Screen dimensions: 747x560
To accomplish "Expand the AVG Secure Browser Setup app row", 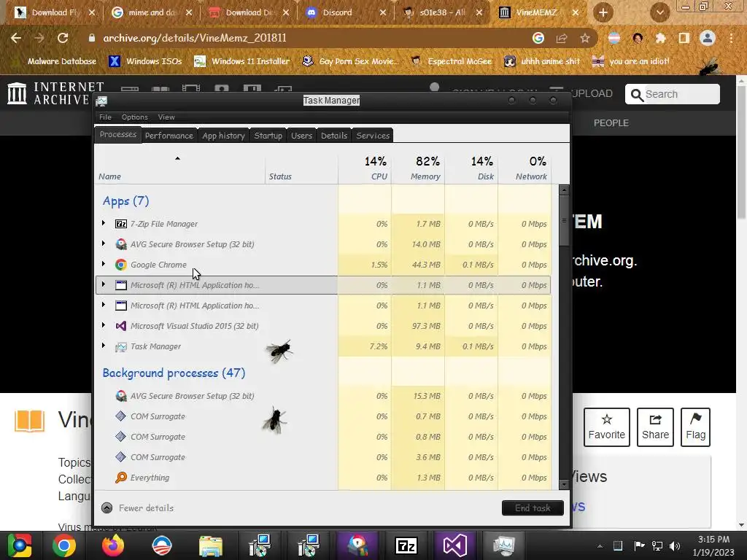I will click(x=104, y=244).
